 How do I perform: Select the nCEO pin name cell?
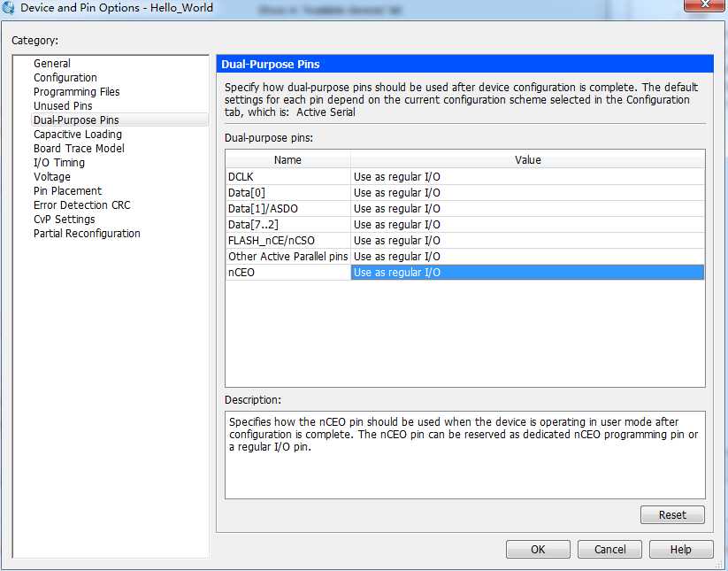(287, 273)
